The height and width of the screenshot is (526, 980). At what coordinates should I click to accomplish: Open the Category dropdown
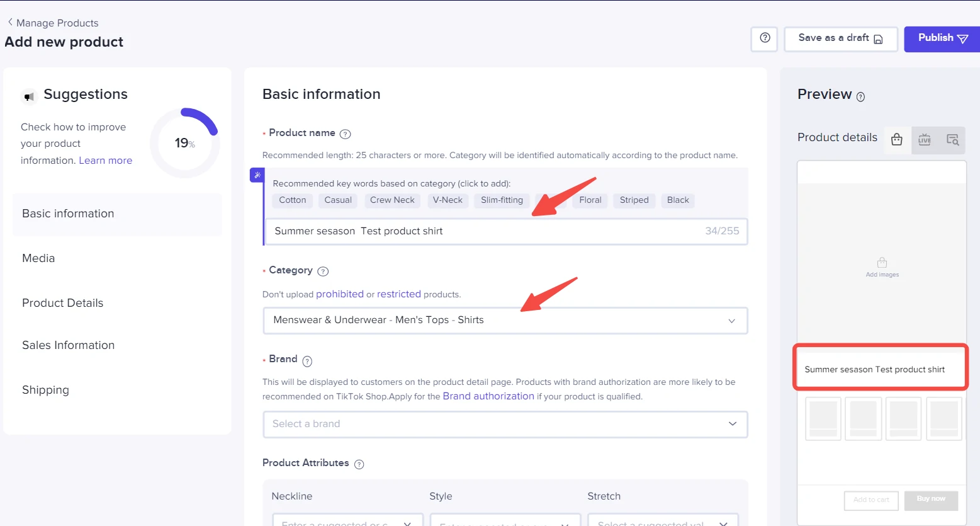coord(505,320)
